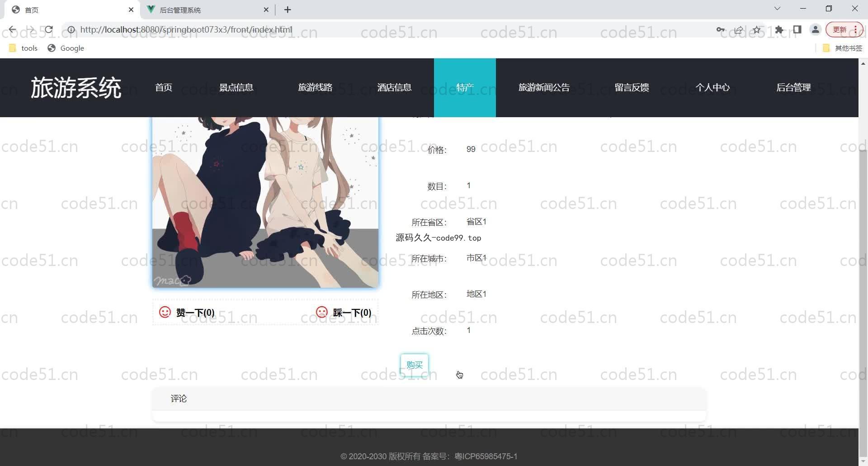Click the 旅游系统 site logo

(76, 87)
